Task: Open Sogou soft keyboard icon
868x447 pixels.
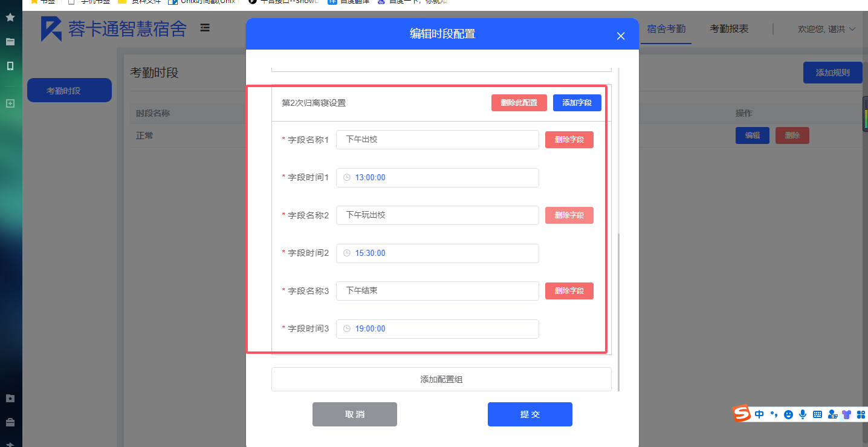Action: tap(817, 414)
